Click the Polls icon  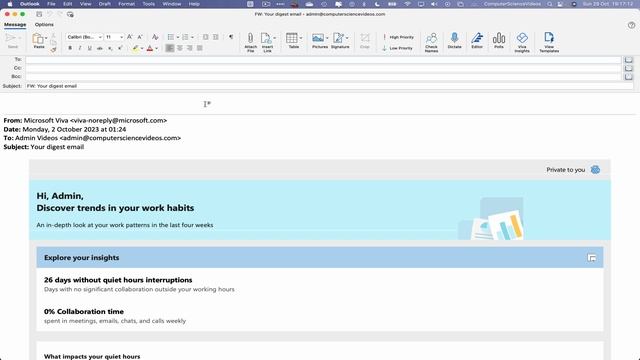tap(499, 38)
